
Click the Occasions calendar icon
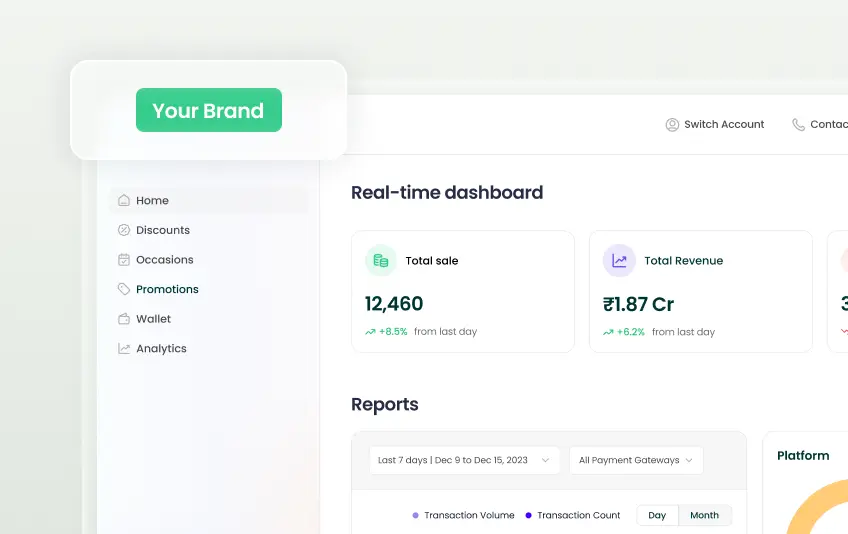124,260
